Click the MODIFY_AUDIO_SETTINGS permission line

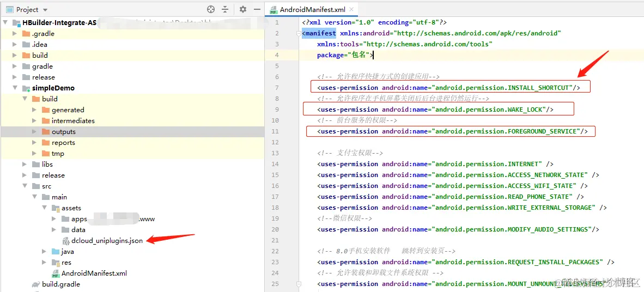pos(458,229)
